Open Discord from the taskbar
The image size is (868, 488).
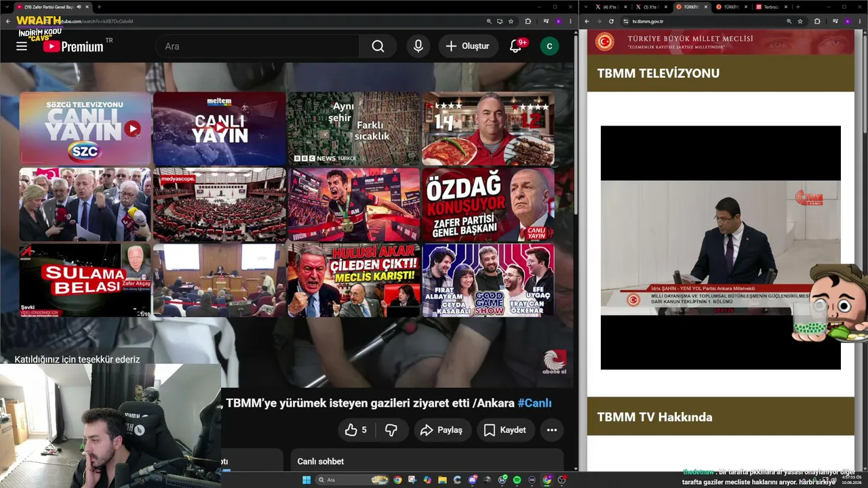[472, 480]
